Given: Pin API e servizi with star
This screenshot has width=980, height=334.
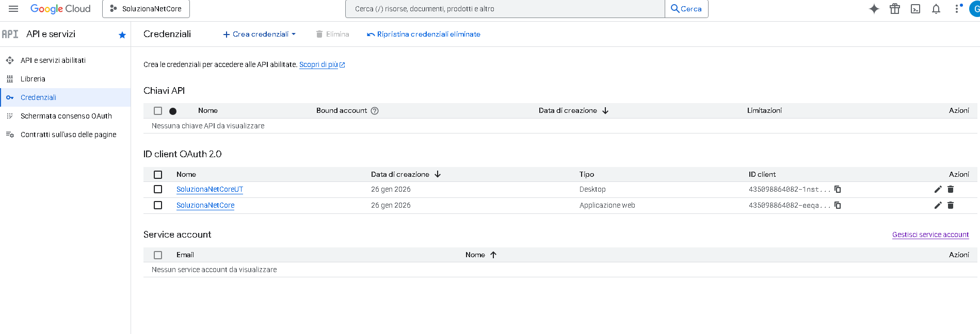Looking at the screenshot, I should 122,35.
